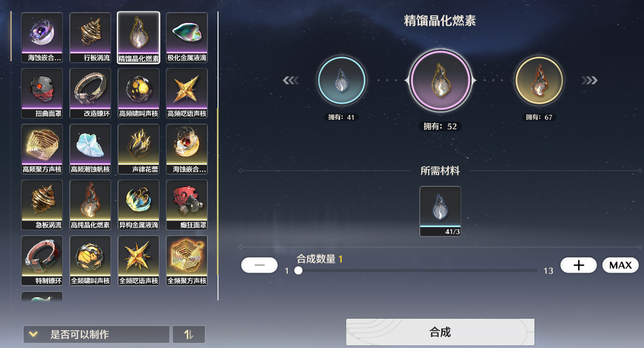Open the required material thumbnail 41/3
The width and height of the screenshot is (644, 348).
click(440, 211)
